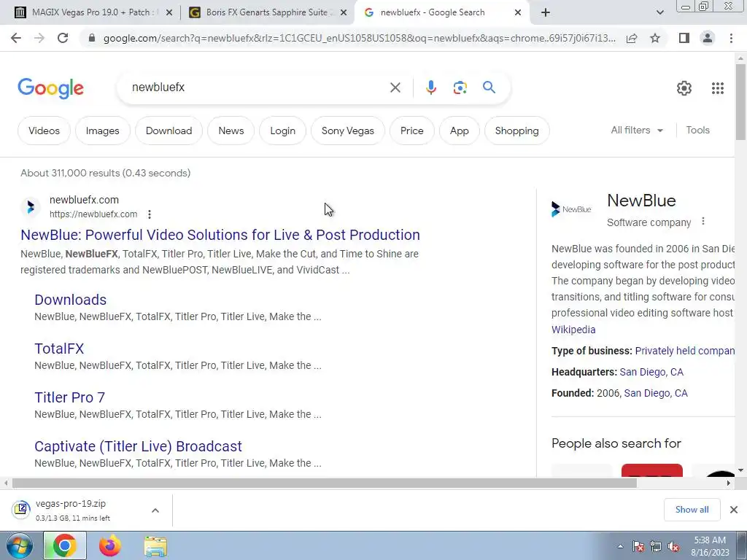Open a new browser tab
The height and width of the screenshot is (560, 747).
coord(546,13)
